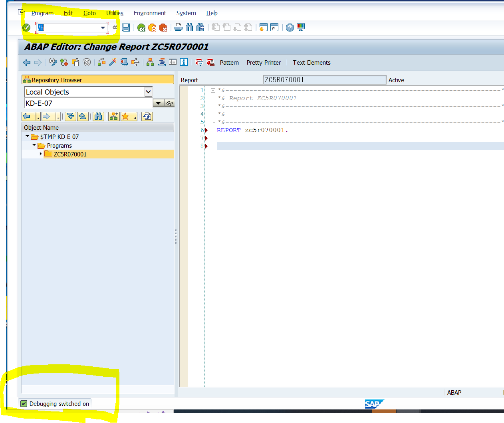Viewport: 504px width, 423px height.
Task: Click the Find Next binoculars-plus icon
Action: 200,28
